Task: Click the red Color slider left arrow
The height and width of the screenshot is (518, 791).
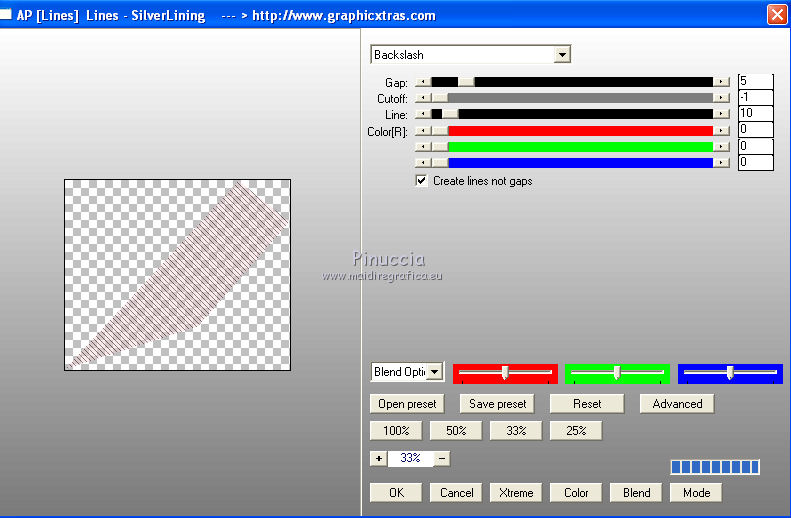Action: point(423,131)
